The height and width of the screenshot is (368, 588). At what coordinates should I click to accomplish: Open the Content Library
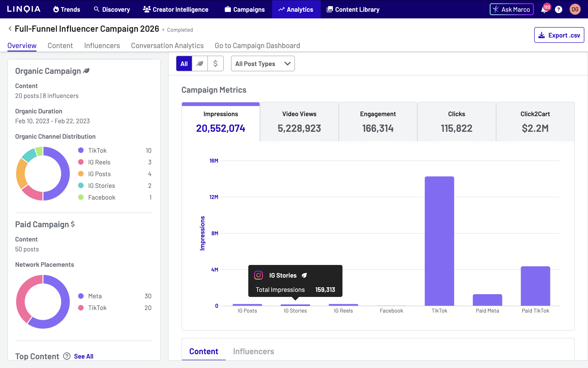[353, 9]
